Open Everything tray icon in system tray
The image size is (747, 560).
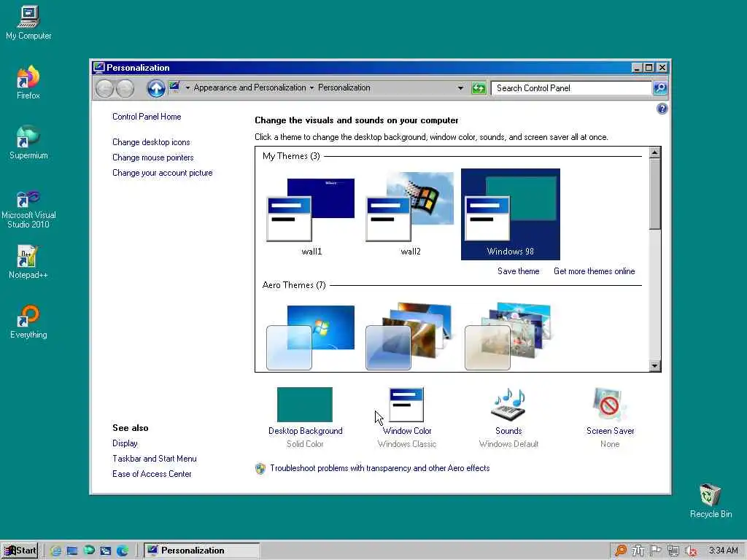(x=621, y=551)
